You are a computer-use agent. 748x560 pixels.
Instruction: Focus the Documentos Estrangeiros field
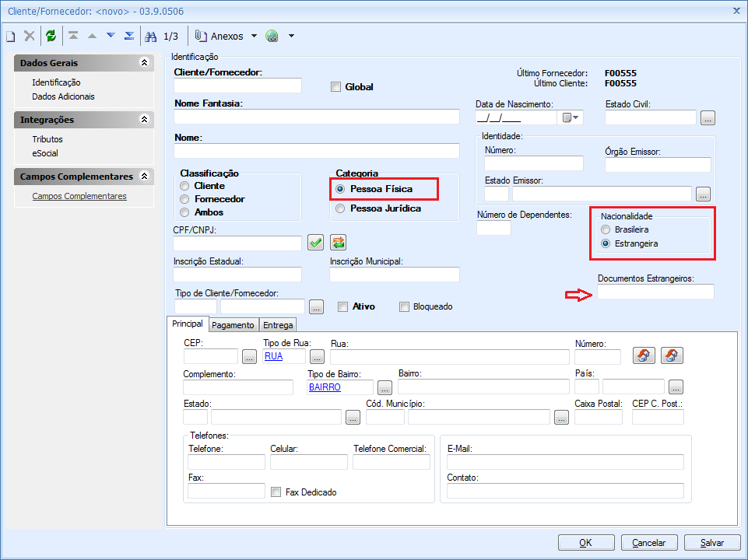[655, 292]
